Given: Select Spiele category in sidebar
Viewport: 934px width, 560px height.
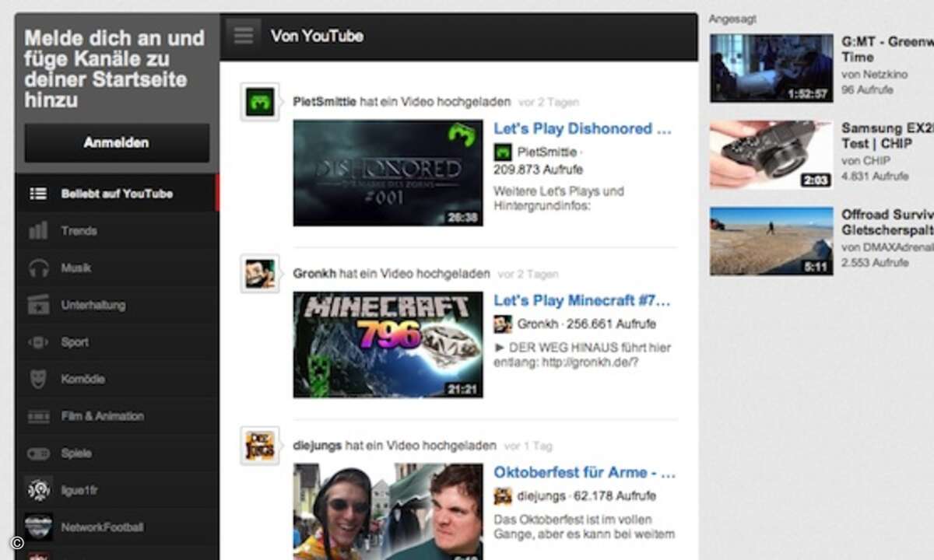Looking at the screenshot, I should point(117,453).
